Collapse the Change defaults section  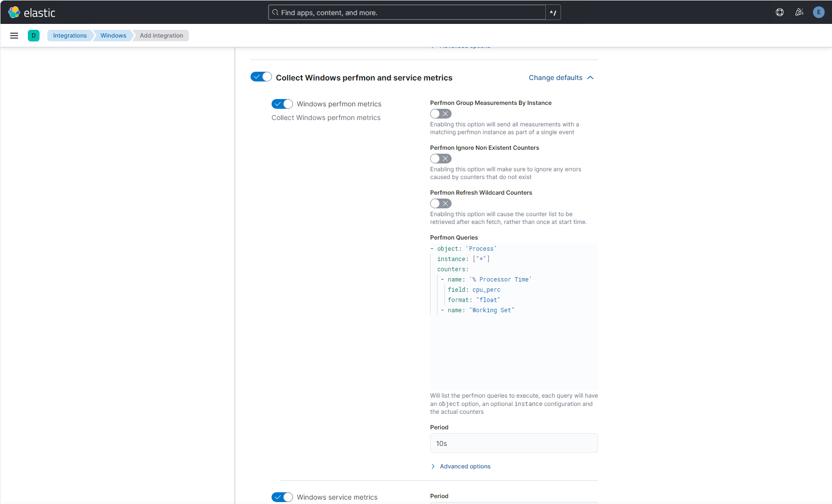click(561, 78)
